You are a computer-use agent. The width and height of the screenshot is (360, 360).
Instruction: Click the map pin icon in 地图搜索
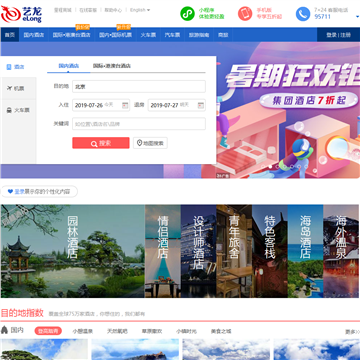click(140, 143)
